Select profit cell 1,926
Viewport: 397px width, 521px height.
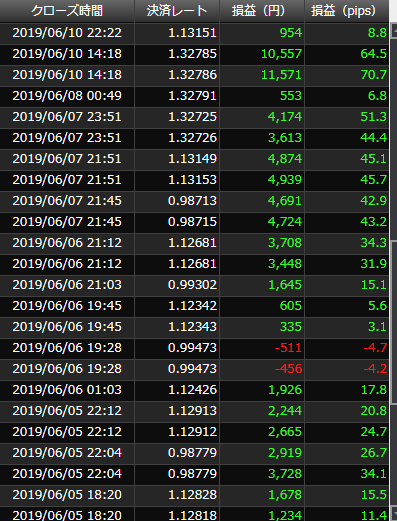[x=262, y=390]
